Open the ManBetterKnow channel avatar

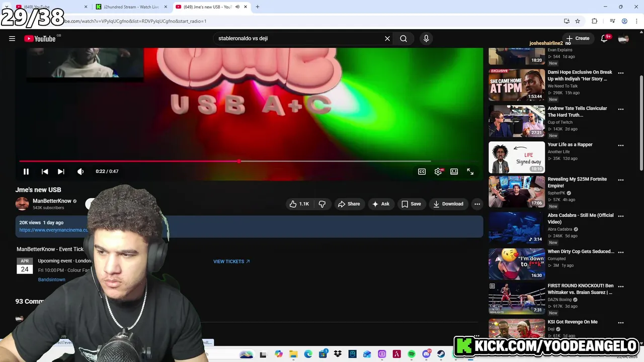[22, 204]
